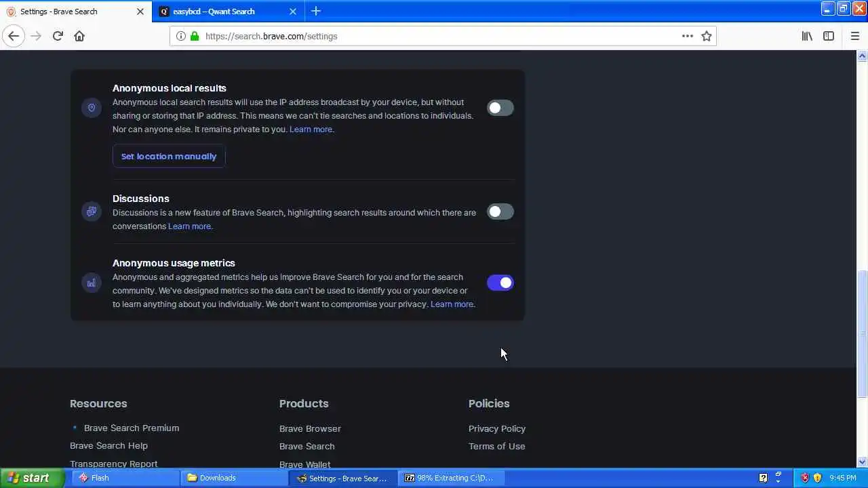Open Downloads folder taskbar item
Image resolution: width=868 pixels, height=488 pixels.
click(234, 478)
